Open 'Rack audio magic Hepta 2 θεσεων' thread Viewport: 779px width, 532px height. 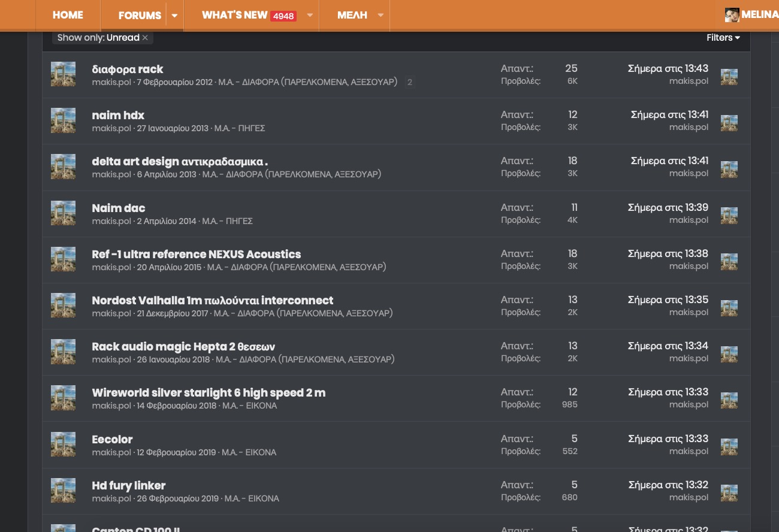[x=183, y=347]
